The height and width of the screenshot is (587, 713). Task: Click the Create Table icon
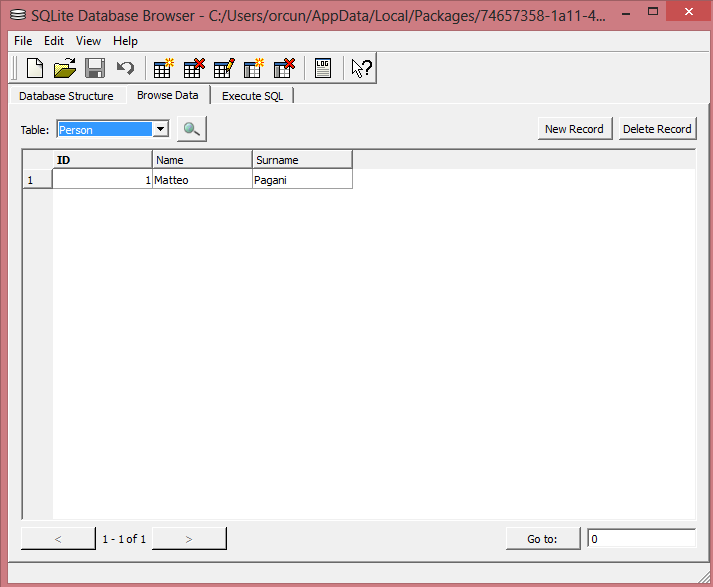coord(163,69)
